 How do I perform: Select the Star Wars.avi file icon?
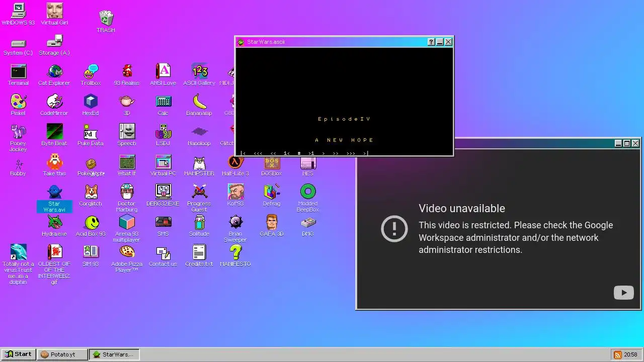[x=54, y=199]
